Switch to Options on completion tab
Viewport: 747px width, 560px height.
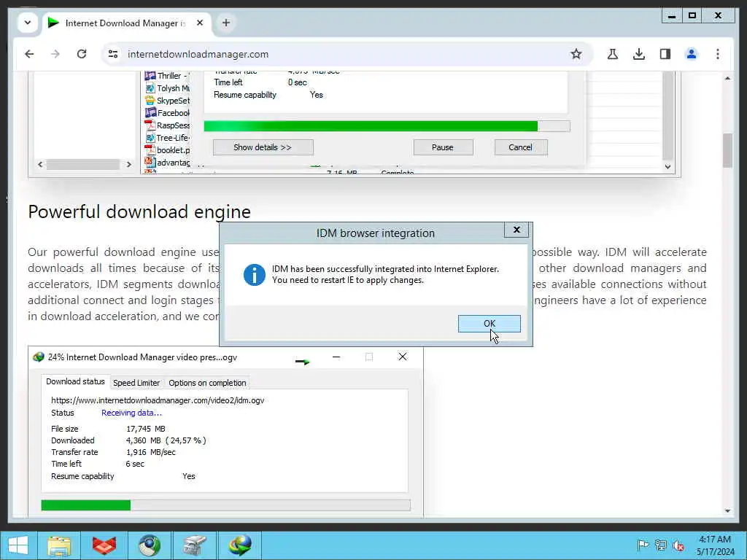[x=207, y=383]
